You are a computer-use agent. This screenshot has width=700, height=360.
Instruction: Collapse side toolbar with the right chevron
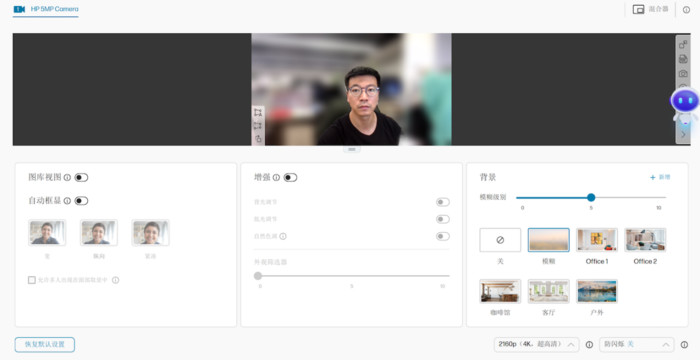(683, 134)
